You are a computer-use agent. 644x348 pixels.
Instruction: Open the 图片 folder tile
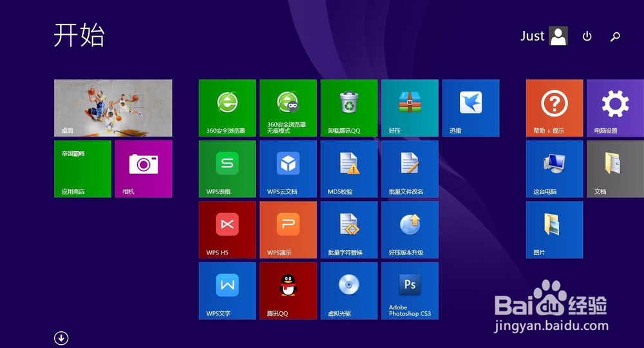[x=554, y=229]
